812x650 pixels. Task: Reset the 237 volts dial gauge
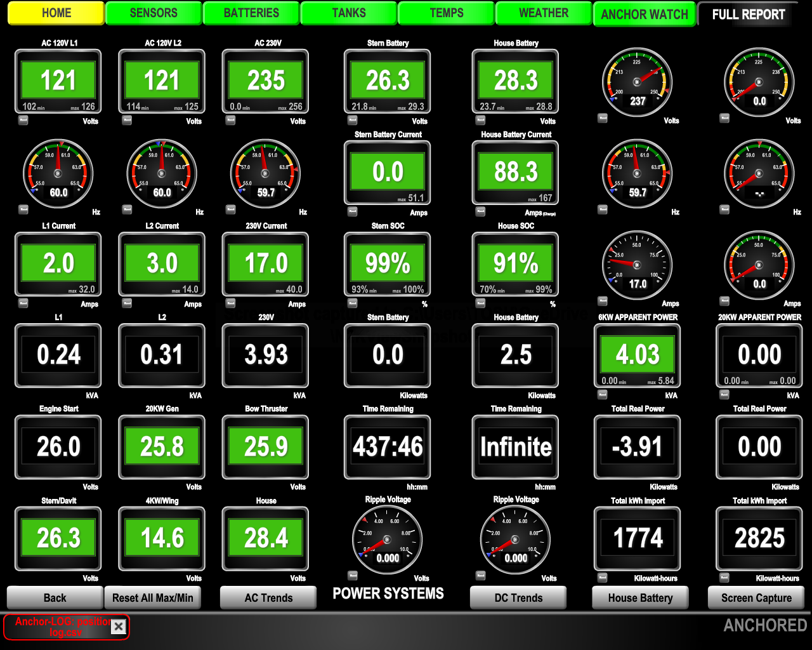pyautogui.click(x=603, y=117)
